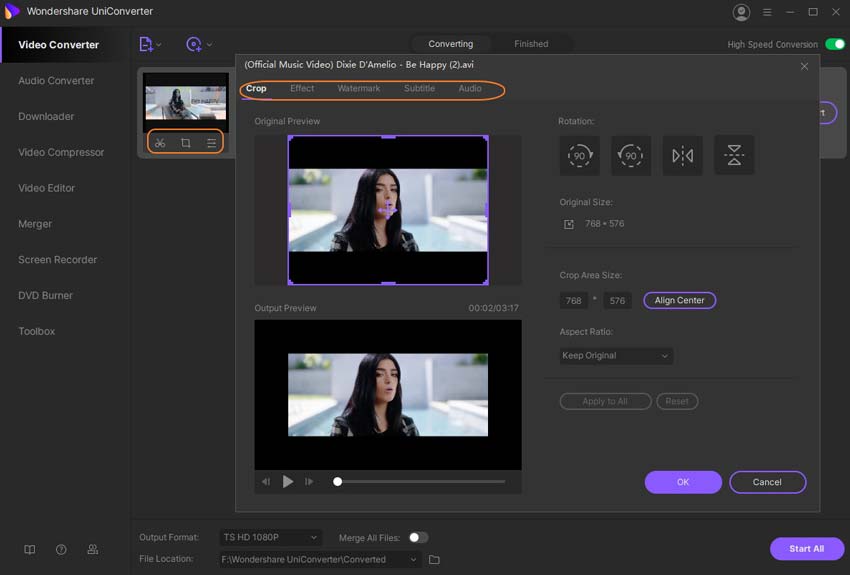
Task: Expand the Load DVD dropdown arrow
Action: point(209,44)
